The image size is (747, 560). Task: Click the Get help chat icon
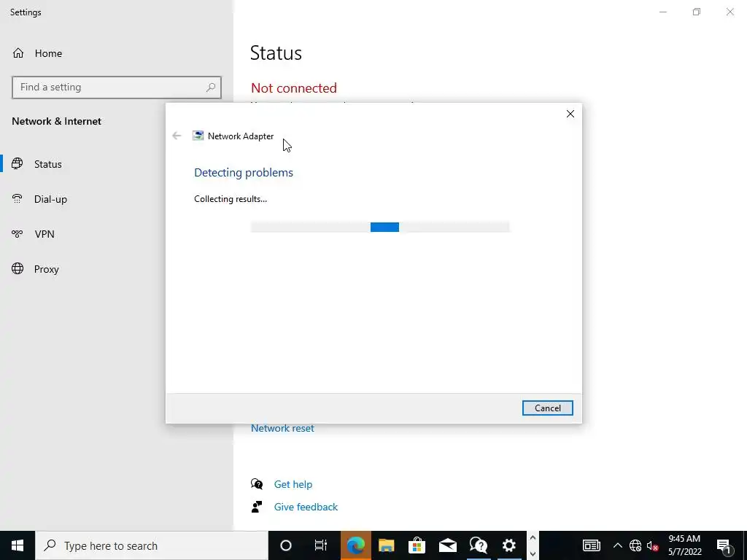(x=257, y=484)
